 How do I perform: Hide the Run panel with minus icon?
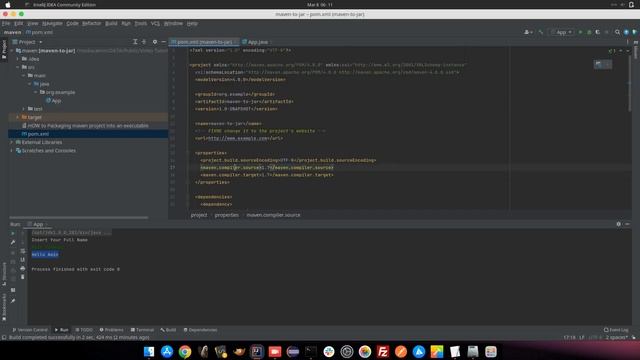627,224
